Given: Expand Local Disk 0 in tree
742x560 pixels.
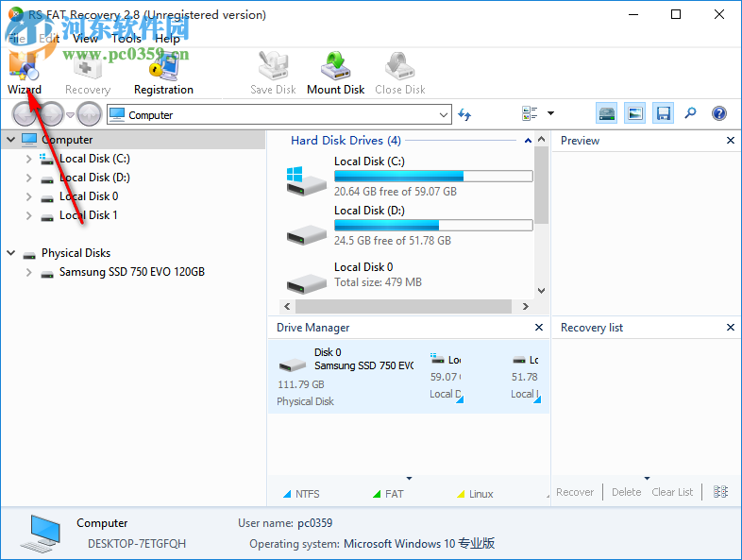Looking at the screenshot, I should [29, 196].
